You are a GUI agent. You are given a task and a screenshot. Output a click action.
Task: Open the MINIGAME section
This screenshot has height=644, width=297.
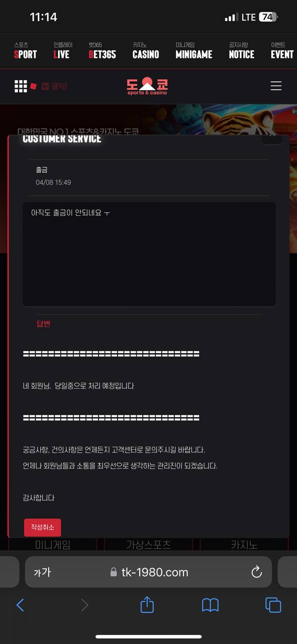[x=194, y=51]
